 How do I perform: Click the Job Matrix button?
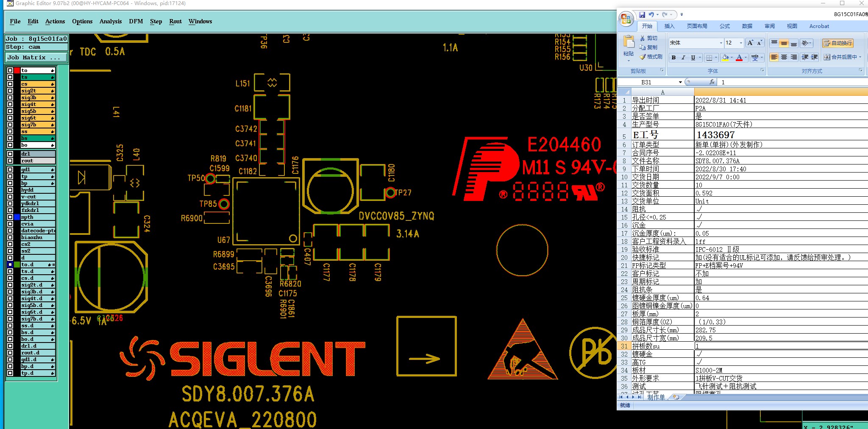click(x=36, y=57)
